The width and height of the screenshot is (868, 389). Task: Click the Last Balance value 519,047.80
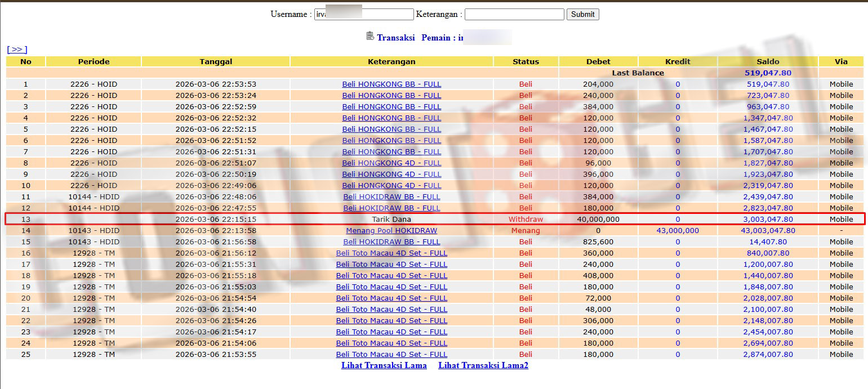[768, 73]
